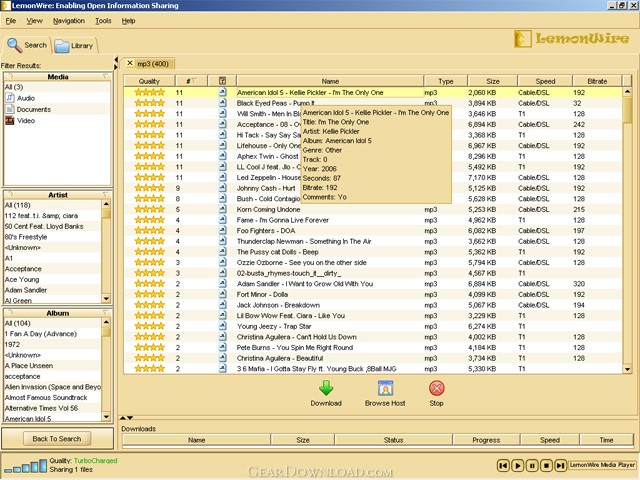Image resolution: width=640 pixels, height=480 pixels.
Task: Click the results list scroll down arrow
Action: coord(627,369)
